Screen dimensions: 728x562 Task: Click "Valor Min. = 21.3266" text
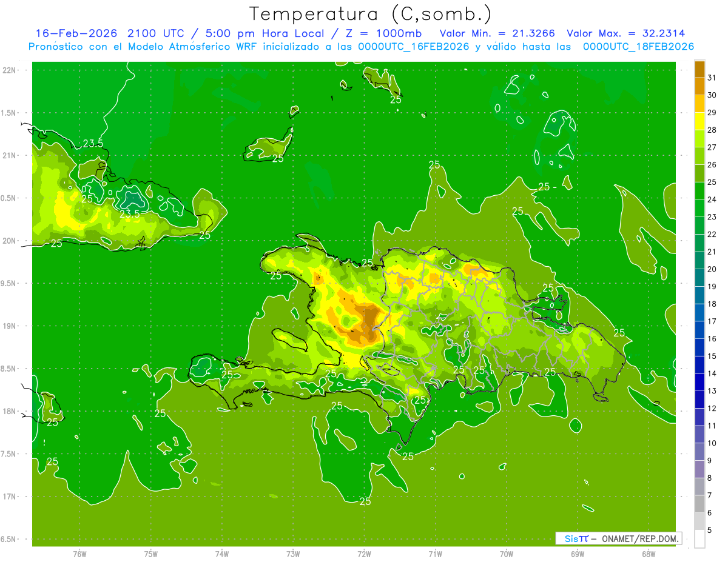coord(497,33)
